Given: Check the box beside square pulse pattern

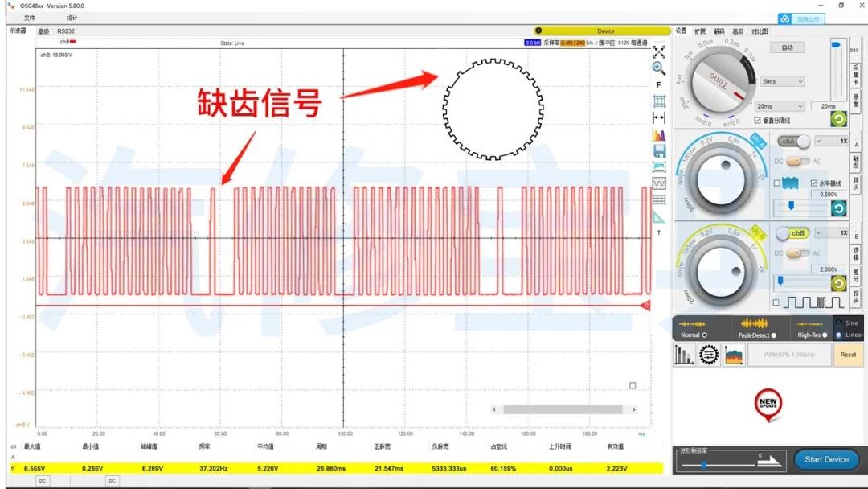Looking at the screenshot, I should click(x=776, y=302).
